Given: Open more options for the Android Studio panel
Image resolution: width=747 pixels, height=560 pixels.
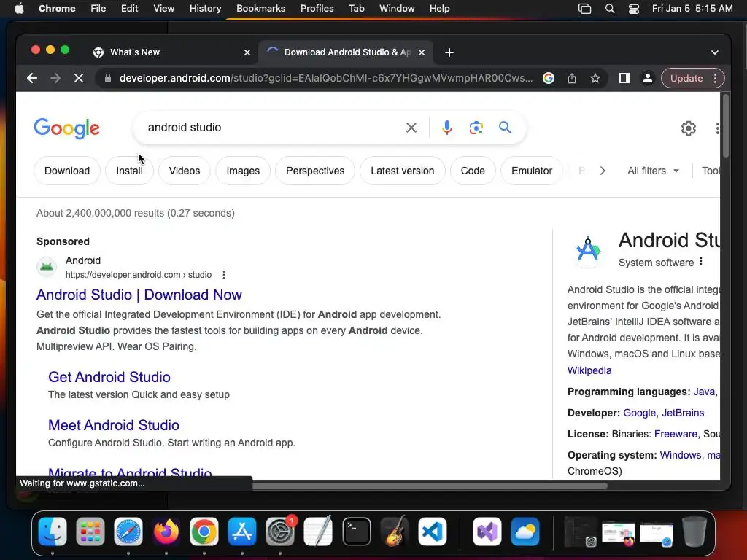Looking at the screenshot, I should point(701,262).
